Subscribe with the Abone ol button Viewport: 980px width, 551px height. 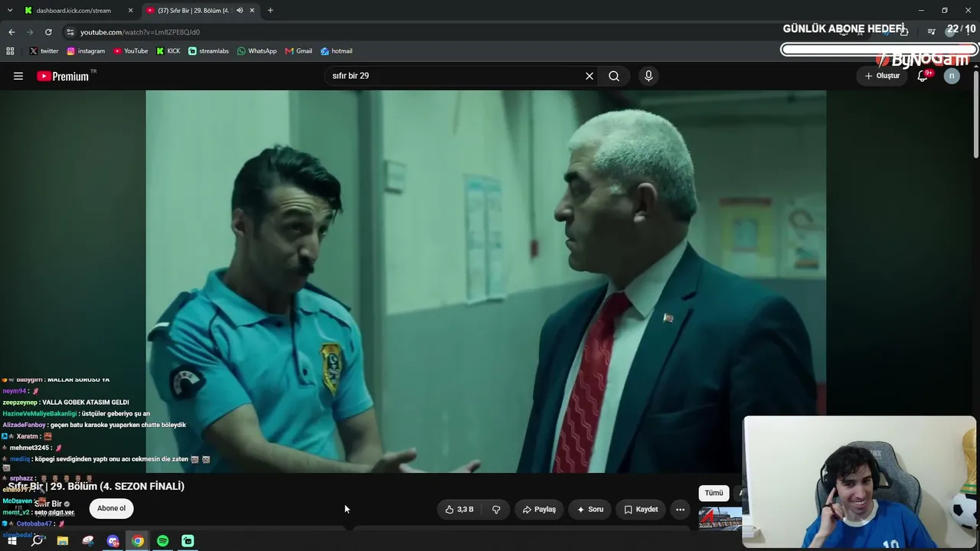[x=111, y=508]
